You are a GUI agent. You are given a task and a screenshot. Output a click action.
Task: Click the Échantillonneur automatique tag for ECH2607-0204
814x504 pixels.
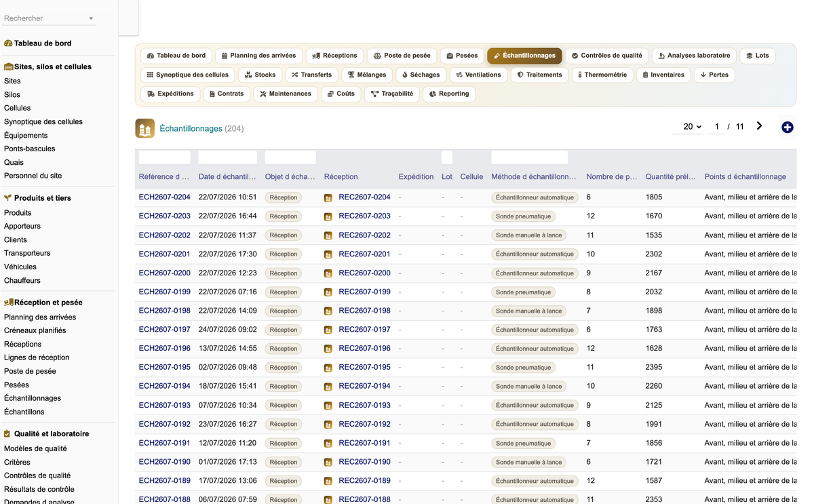pyautogui.click(x=535, y=197)
